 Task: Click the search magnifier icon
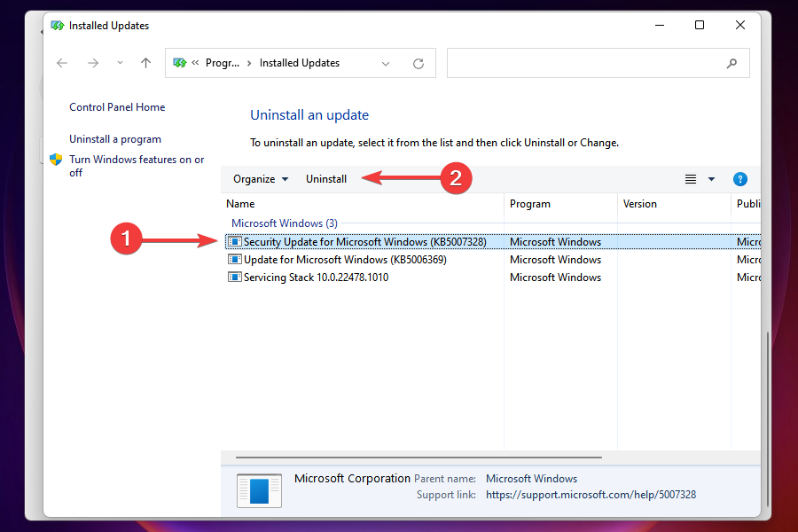pos(731,63)
